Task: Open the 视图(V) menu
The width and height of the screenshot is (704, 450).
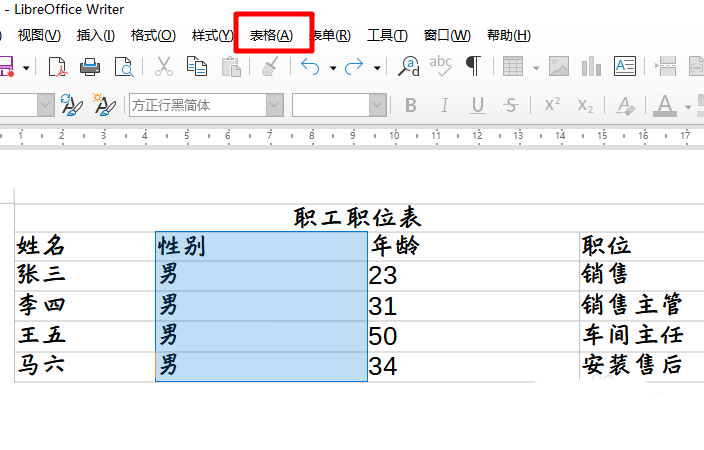Action: point(39,35)
